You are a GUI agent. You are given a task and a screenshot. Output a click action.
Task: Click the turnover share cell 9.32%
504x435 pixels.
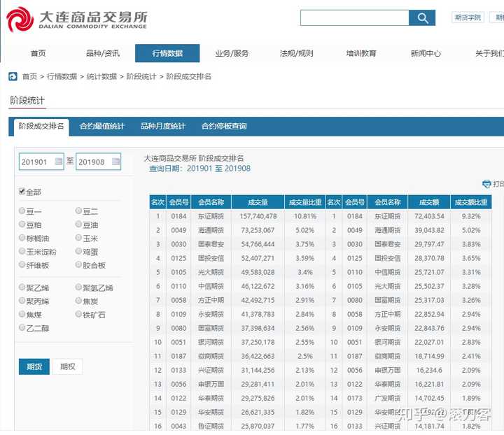pos(471,216)
